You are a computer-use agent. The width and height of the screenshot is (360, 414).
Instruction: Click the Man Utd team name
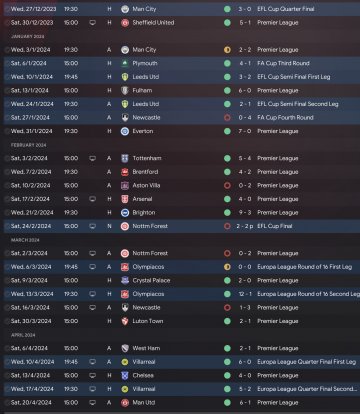(x=144, y=402)
